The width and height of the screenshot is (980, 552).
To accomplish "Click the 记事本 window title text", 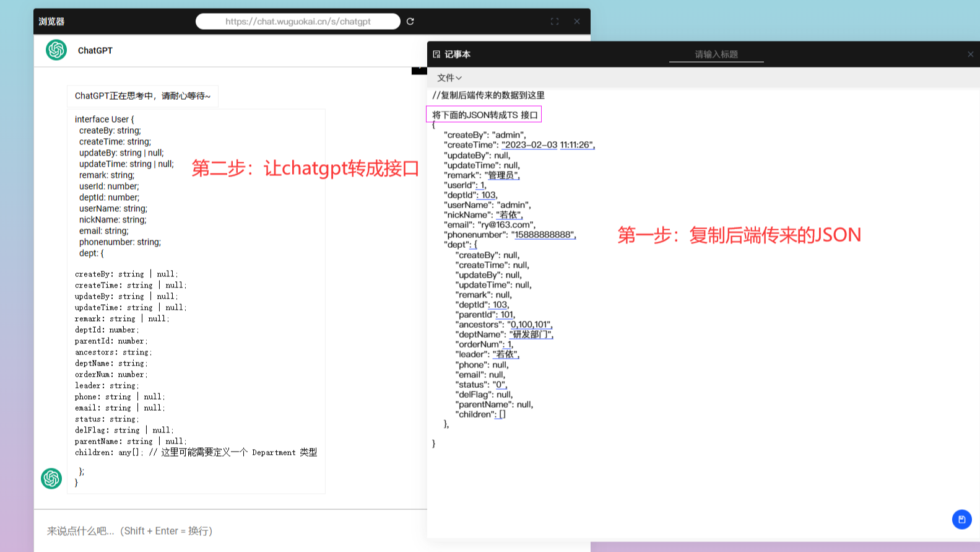I will tap(457, 54).
